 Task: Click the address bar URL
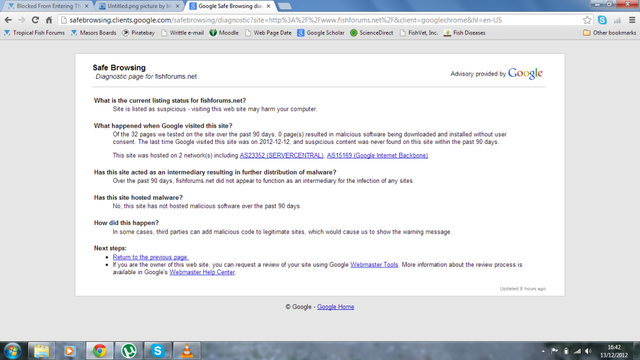coord(285,20)
